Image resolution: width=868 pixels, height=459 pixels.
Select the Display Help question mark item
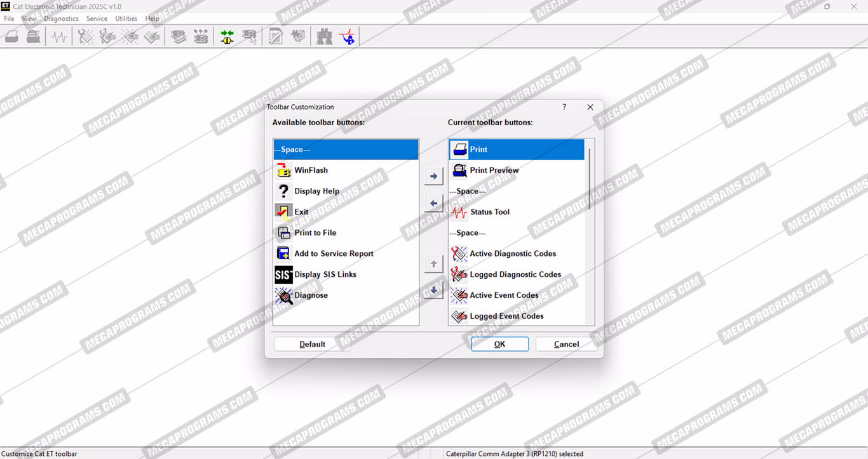tap(316, 191)
